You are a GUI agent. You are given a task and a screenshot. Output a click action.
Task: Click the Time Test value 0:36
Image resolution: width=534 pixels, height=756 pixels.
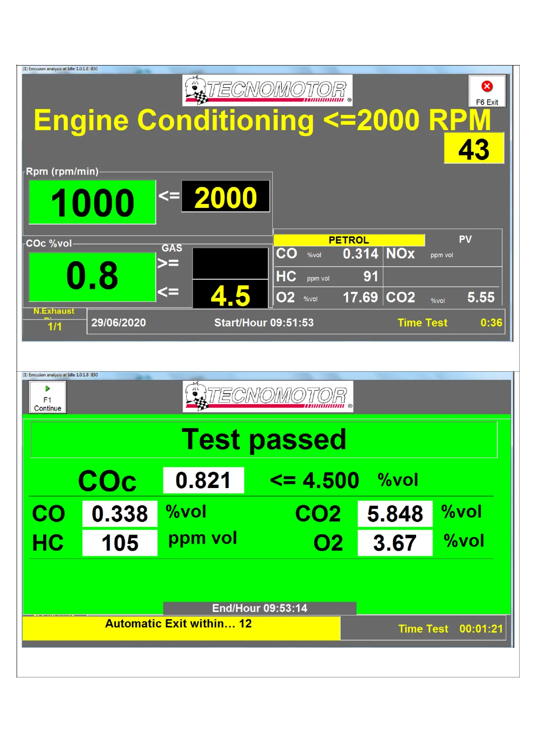point(491,323)
